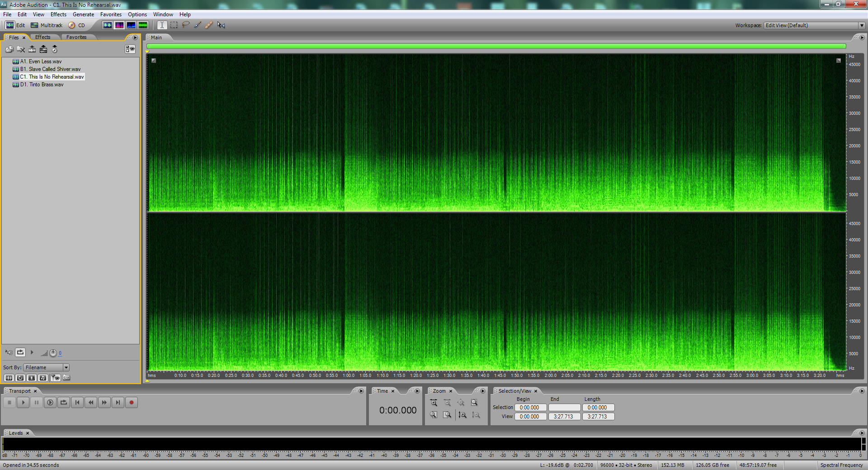Click Play from Cursor to End

(x=50, y=402)
